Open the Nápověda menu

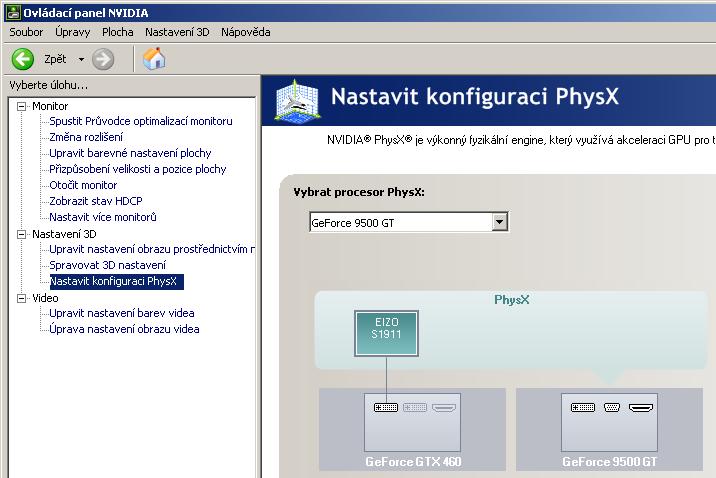[x=246, y=32]
